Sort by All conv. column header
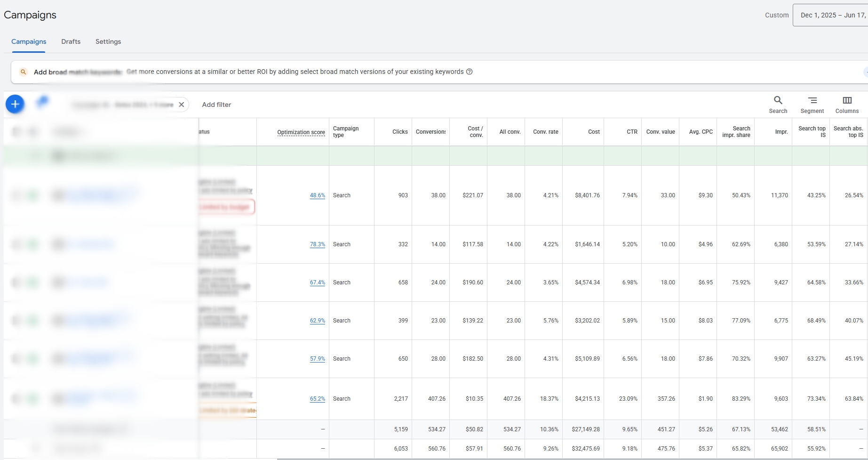This screenshot has width=868, height=460. click(510, 132)
